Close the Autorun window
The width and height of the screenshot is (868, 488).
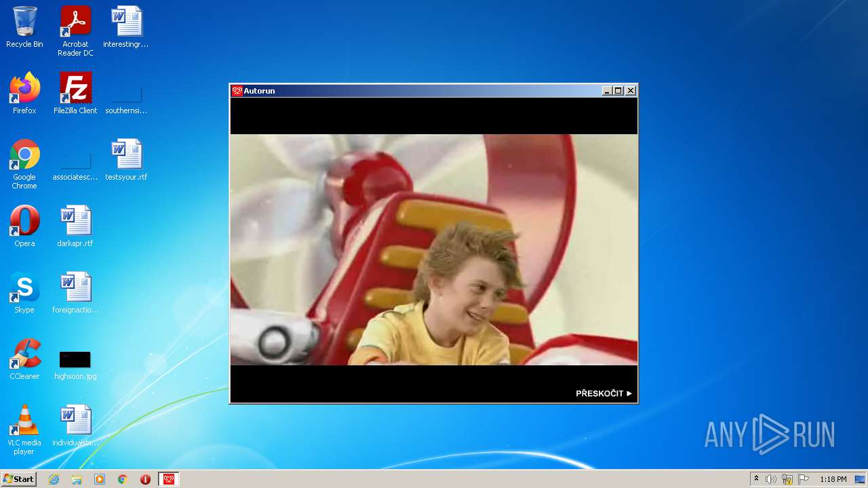coord(631,91)
